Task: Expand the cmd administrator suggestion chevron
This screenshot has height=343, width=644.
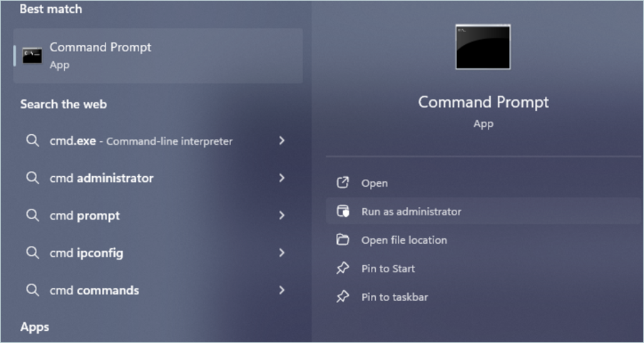Action: point(282,178)
